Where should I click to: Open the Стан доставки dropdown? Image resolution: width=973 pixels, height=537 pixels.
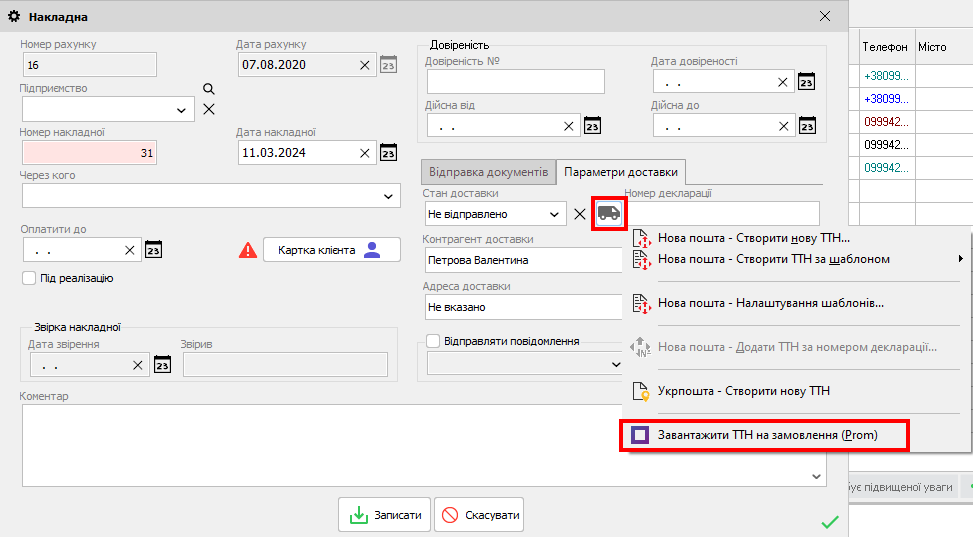553,214
